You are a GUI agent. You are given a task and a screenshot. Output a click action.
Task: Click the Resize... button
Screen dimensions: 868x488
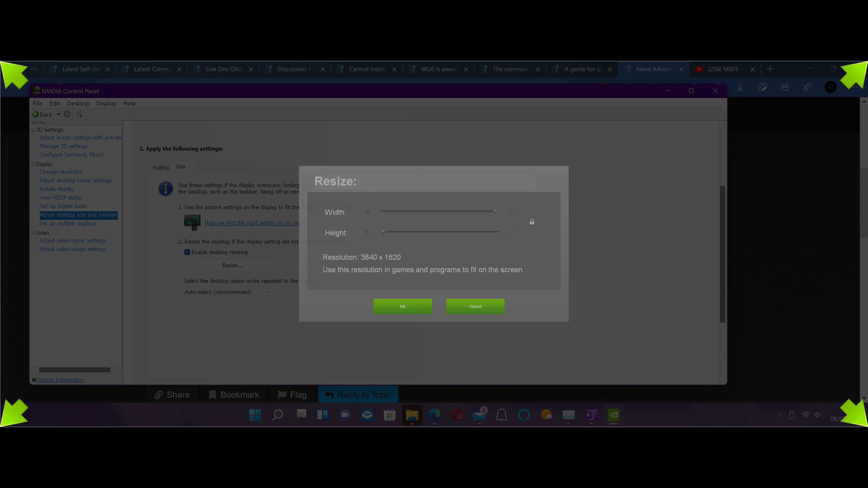(x=232, y=265)
